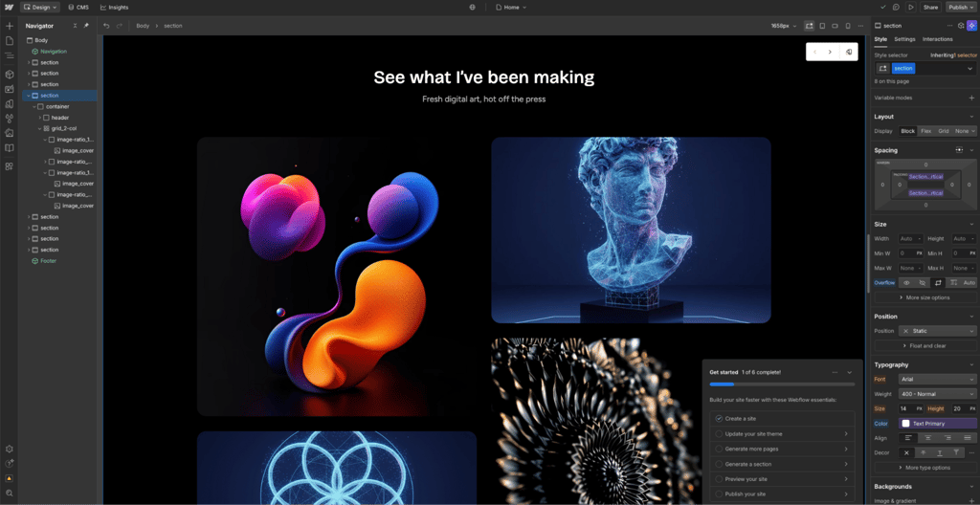The height and width of the screenshot is (505, 980).
Task: Open the CMS tab
Action: 78,8
